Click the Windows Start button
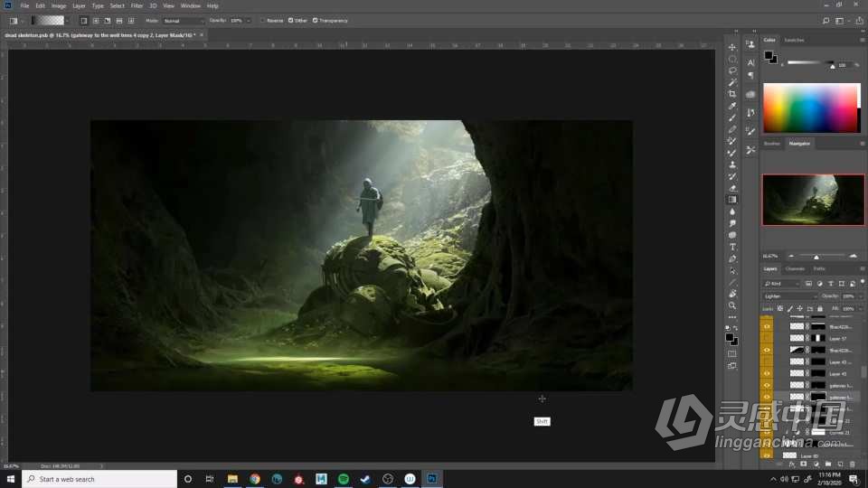Image resolution: width=868 pixels, height=488 pixels. (11, 479)
